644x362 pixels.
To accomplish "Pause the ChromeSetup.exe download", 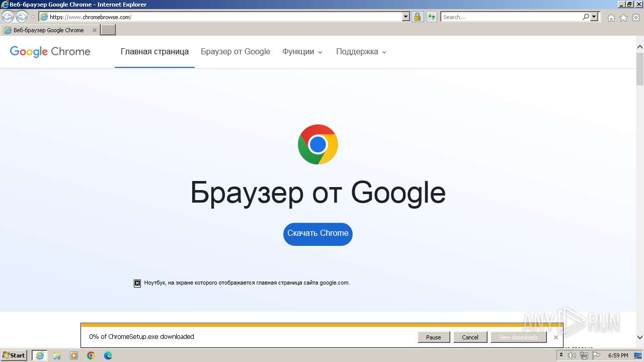I will pyautogui.click(x=433, y=337).
